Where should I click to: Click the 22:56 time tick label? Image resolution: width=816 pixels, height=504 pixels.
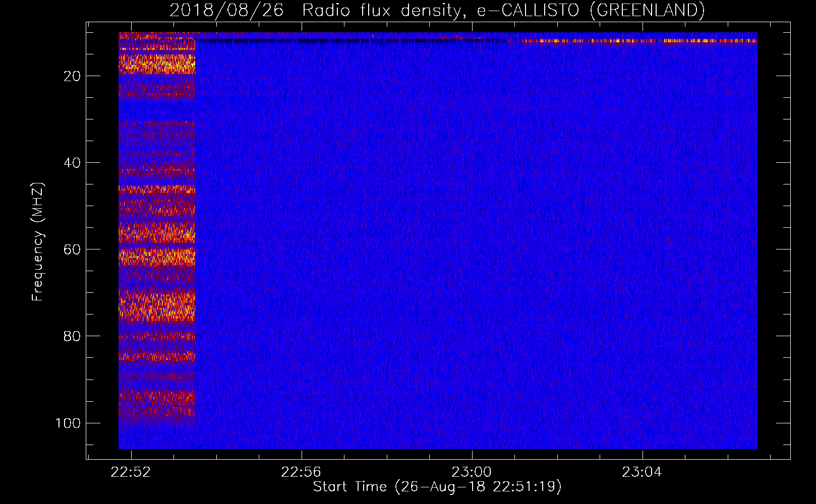(301, 472)
